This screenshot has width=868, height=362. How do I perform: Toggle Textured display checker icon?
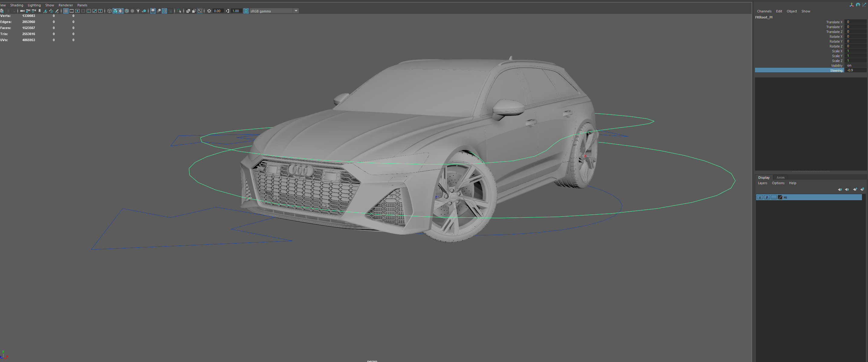point(132,11)
